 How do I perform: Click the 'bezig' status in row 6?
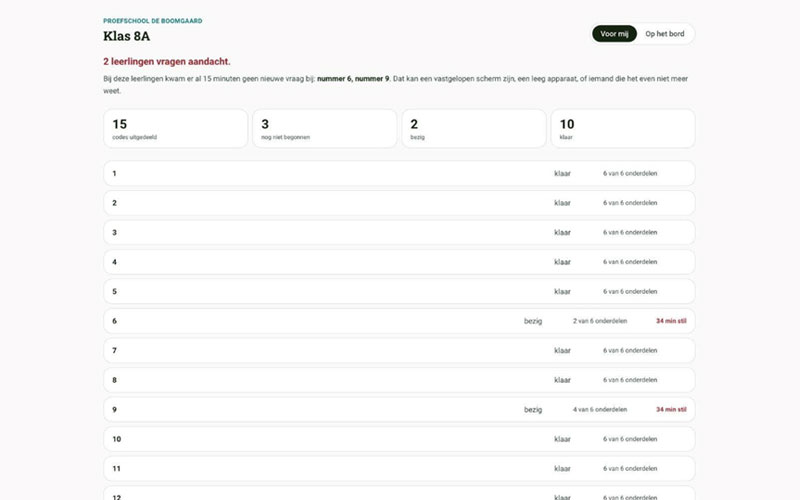tap(533, 321)
